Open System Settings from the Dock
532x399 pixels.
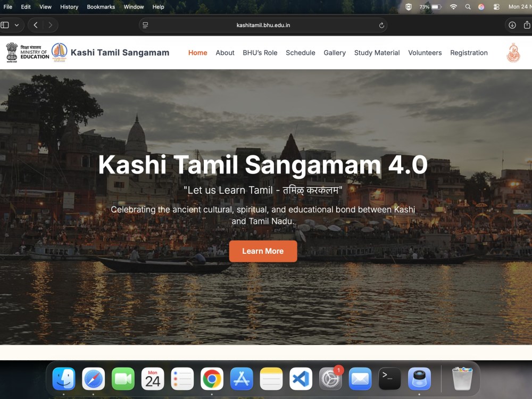click(330, 379)
